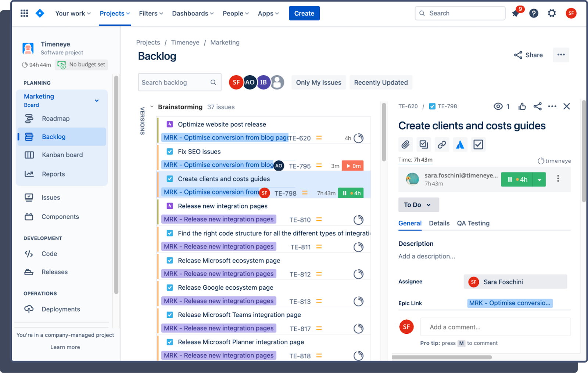
Task: Click task icon for Release Microsoft ecosystem page
Action: tap(170, 260)
